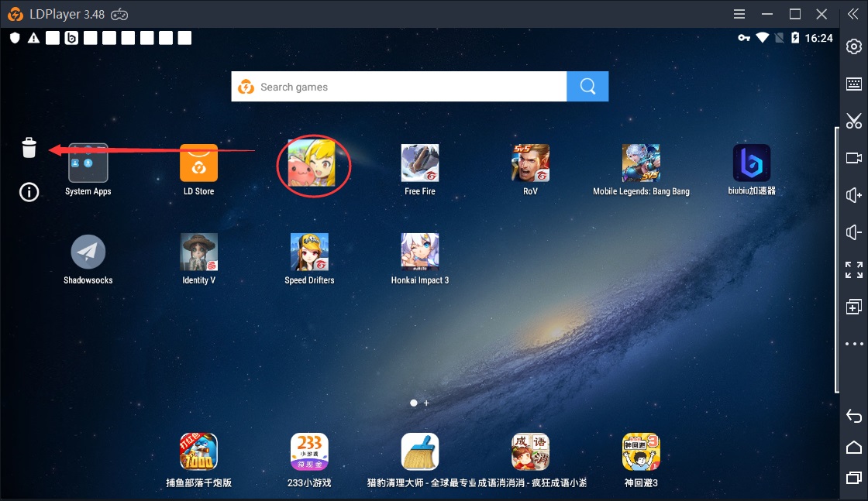This screenshot has height=501, width=868.
Task: Decrease the emulator volume
Action: (x=854, y=232)
